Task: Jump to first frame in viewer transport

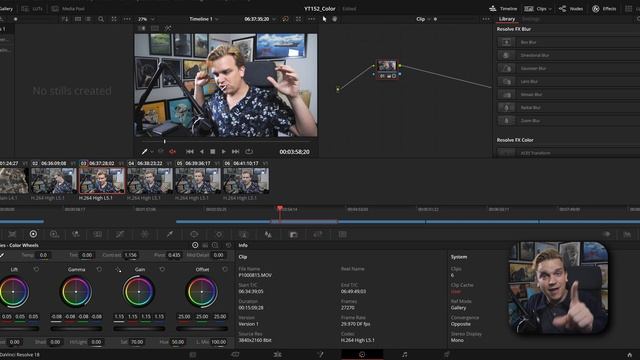Action: 190,151
